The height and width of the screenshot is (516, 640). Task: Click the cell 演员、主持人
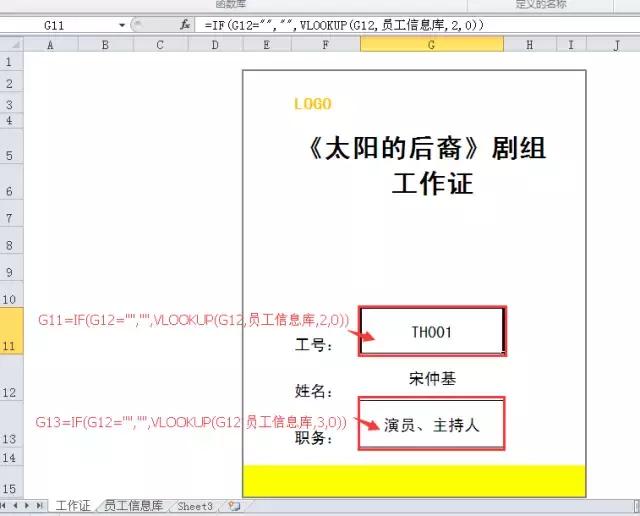[432, 425]
